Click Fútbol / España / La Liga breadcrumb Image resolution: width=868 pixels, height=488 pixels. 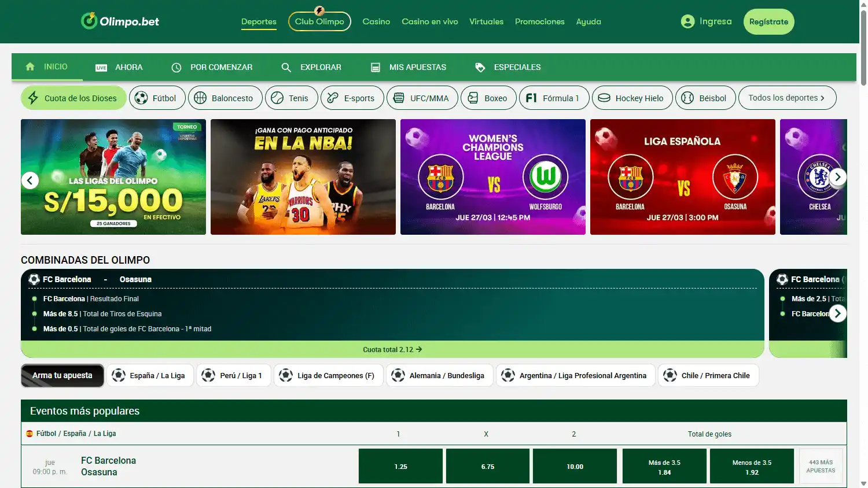[x=76, y=433]
